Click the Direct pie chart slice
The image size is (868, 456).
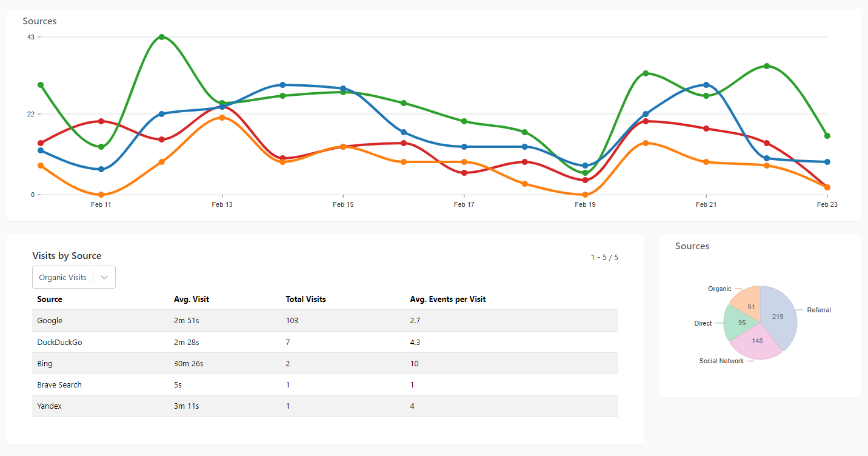click(739, 323)
